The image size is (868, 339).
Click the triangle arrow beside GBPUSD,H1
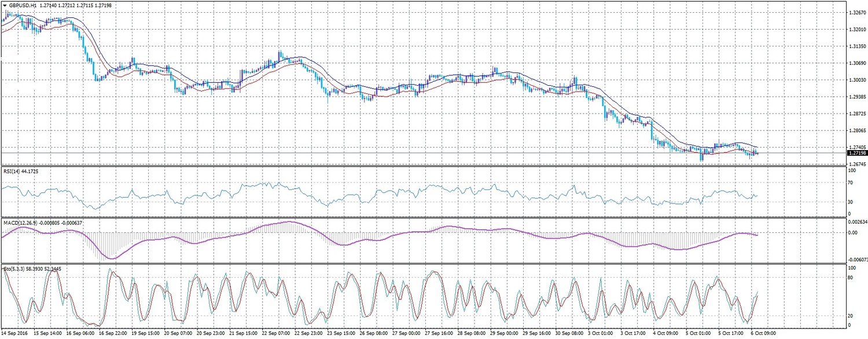coord(5,5)
